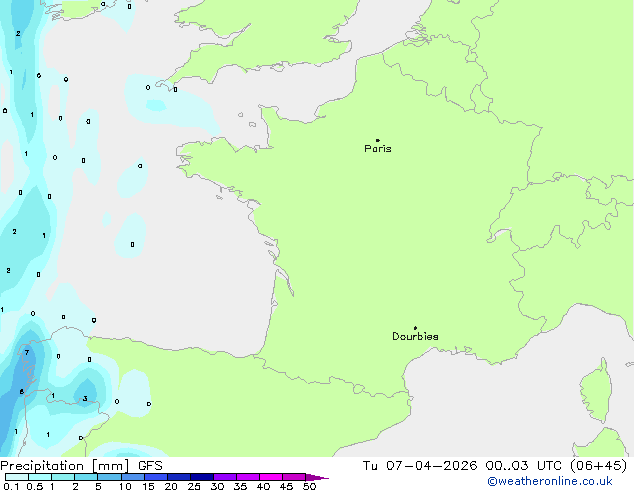Click the legend label "10"

tap(125, 486)
